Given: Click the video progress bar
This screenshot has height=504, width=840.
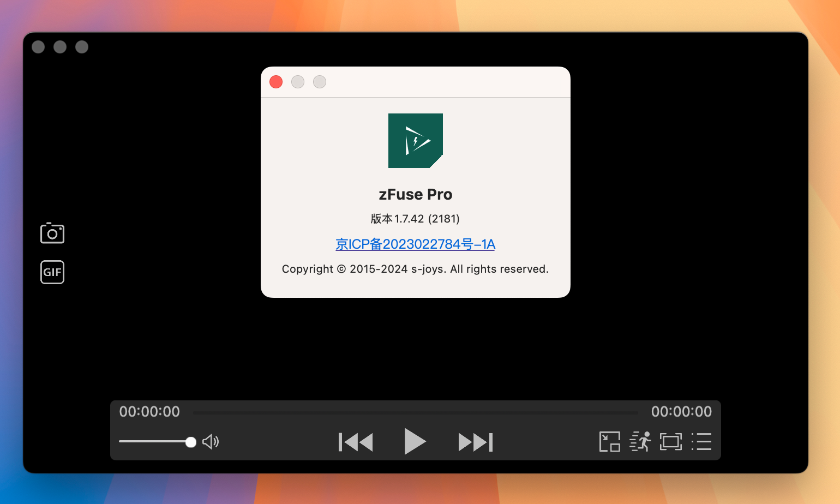Looking at the screenshot, I should (x=416, y=413).
